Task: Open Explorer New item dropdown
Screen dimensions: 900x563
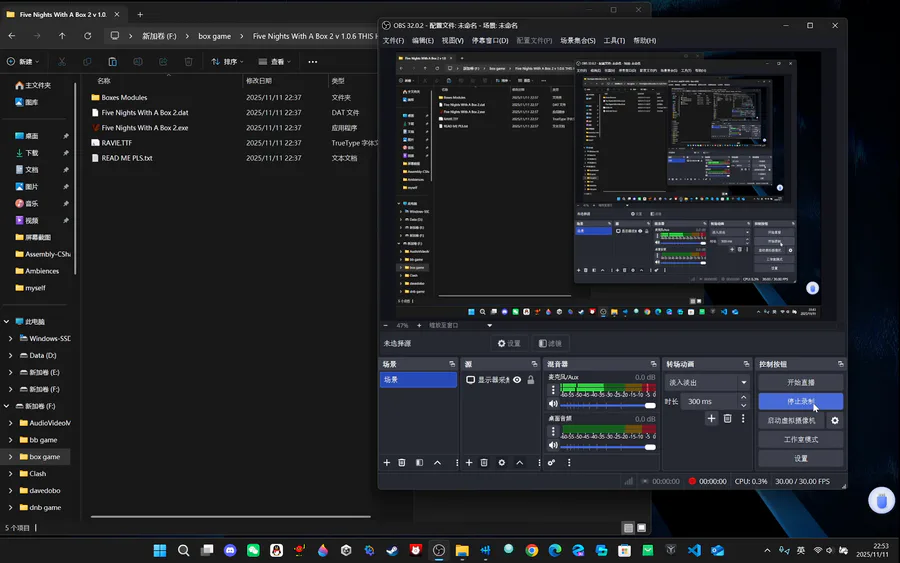Action: click(23, 61)
